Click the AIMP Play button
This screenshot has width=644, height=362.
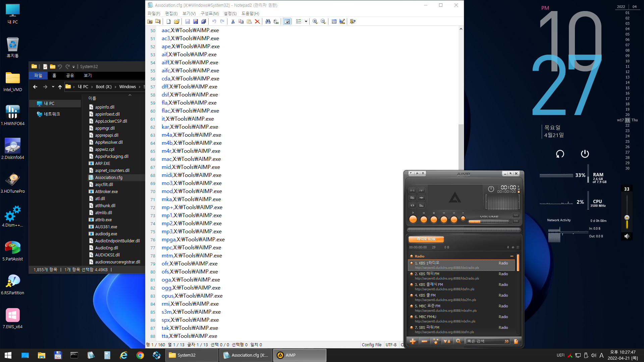coord(413,220)
